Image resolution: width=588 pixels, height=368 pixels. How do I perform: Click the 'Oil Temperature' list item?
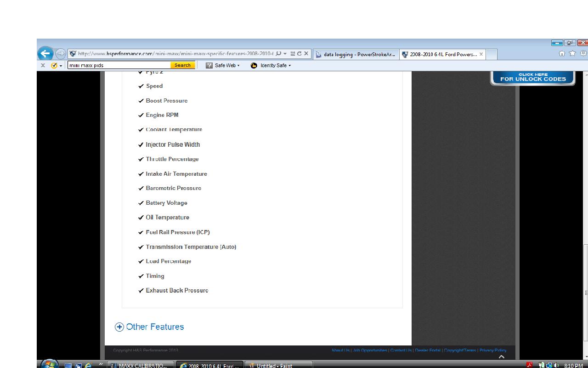[168, 218]
